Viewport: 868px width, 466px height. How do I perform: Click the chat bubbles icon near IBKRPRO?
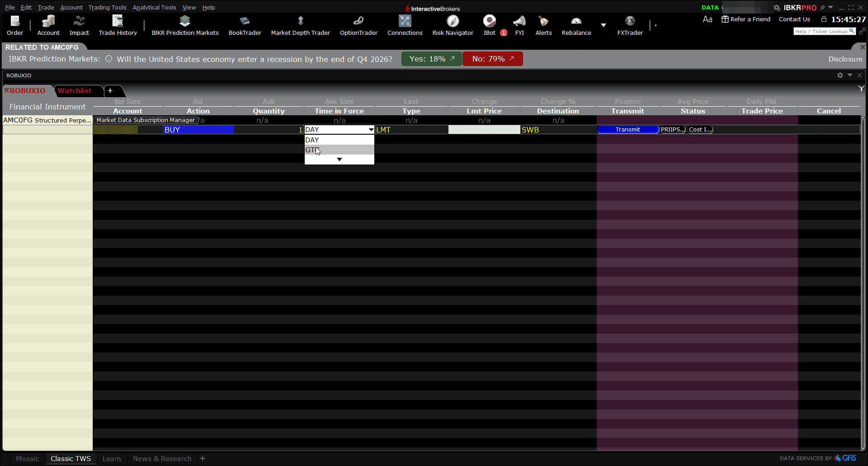pyautogui.click(x=777, y=8)
